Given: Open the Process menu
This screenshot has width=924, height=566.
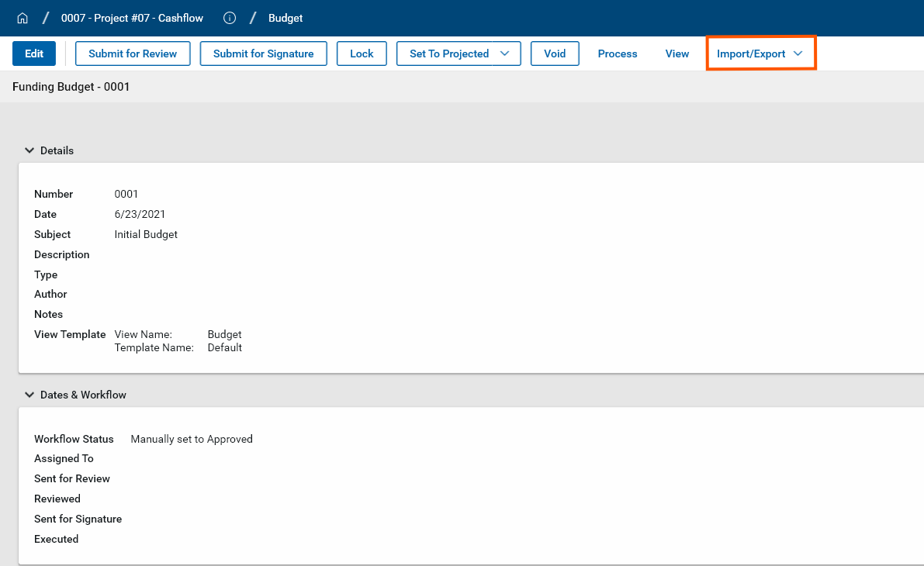Looking at the screenshot, I should coord(618,53).
